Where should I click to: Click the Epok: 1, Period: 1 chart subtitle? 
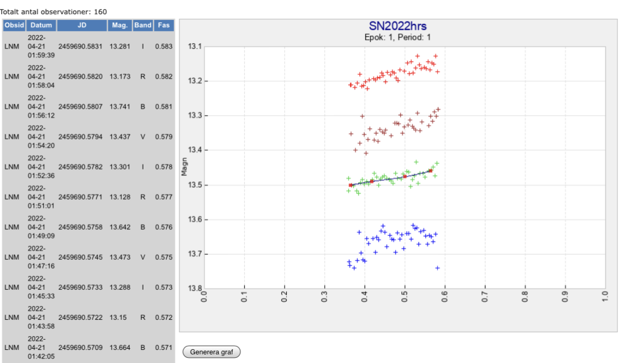click(x=397, y=37)
